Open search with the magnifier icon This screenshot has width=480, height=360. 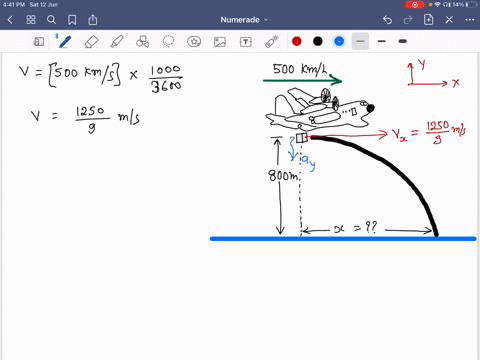pos(51,20)
